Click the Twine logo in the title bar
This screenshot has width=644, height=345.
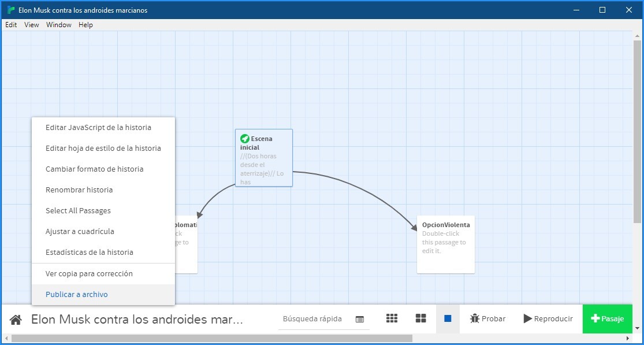(10, 9)
